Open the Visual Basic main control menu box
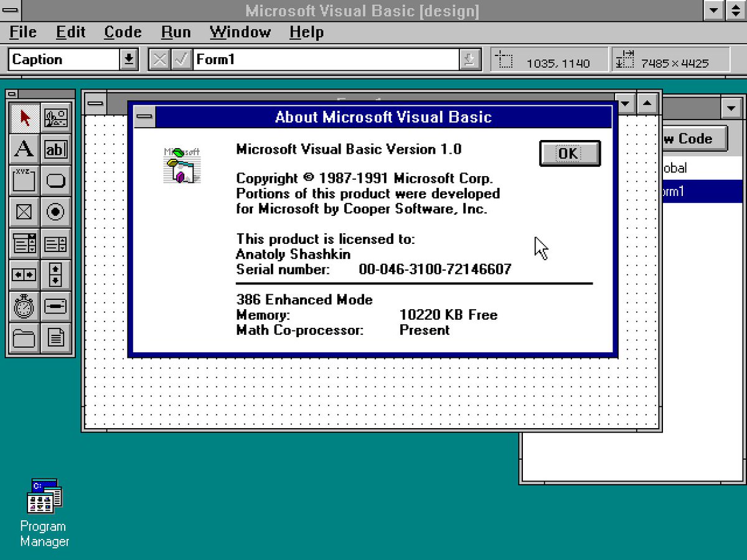 point(11,11)
